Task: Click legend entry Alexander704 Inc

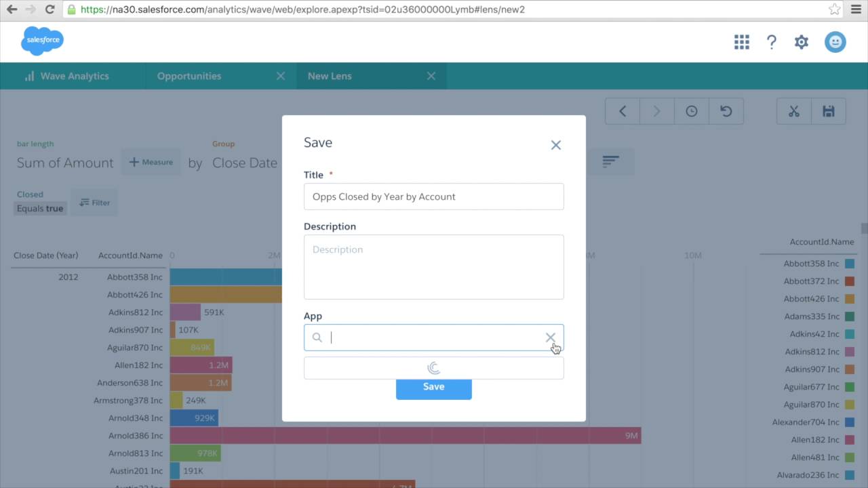Action: pos(806,422)
